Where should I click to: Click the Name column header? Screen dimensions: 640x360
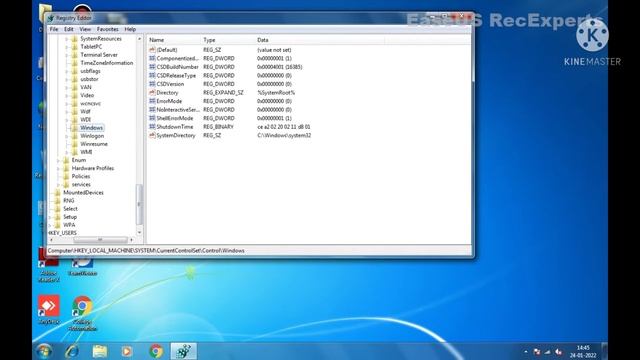point(174,40)
